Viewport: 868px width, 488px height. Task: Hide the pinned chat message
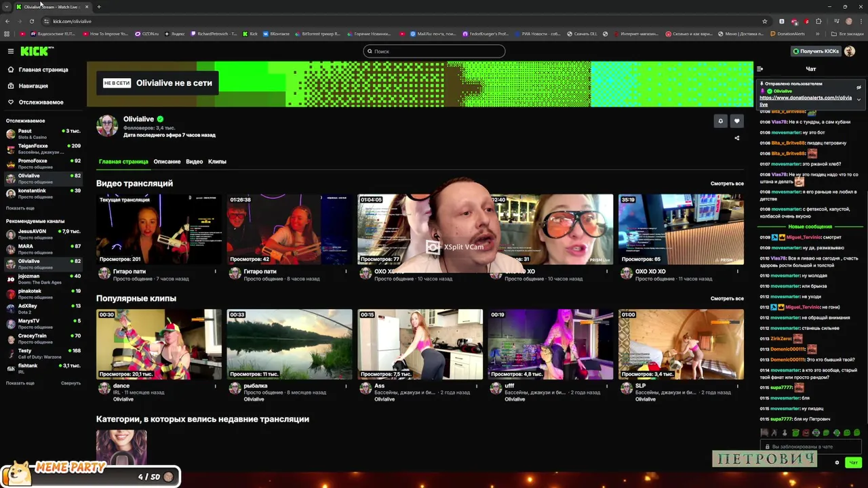coord(859,87)
